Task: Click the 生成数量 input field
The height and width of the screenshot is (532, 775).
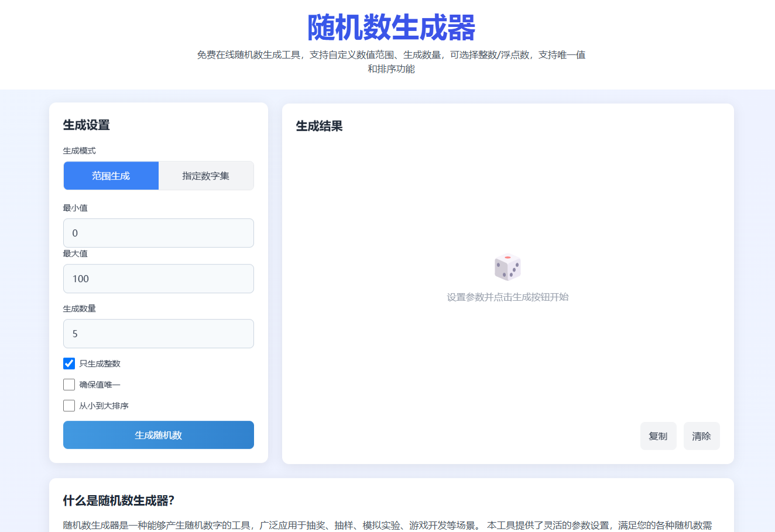Action: (158, 334)
